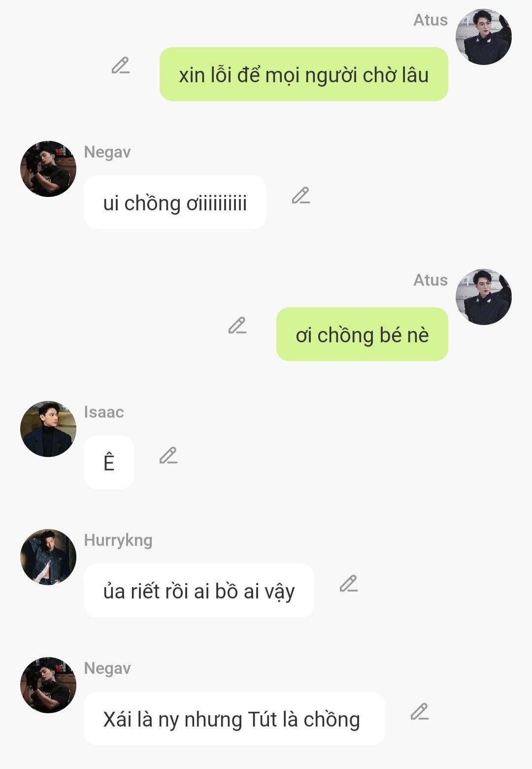
Task: Edit the 'xin lỗi để mọi người chờ lâu' message
Action: point(121,66)
